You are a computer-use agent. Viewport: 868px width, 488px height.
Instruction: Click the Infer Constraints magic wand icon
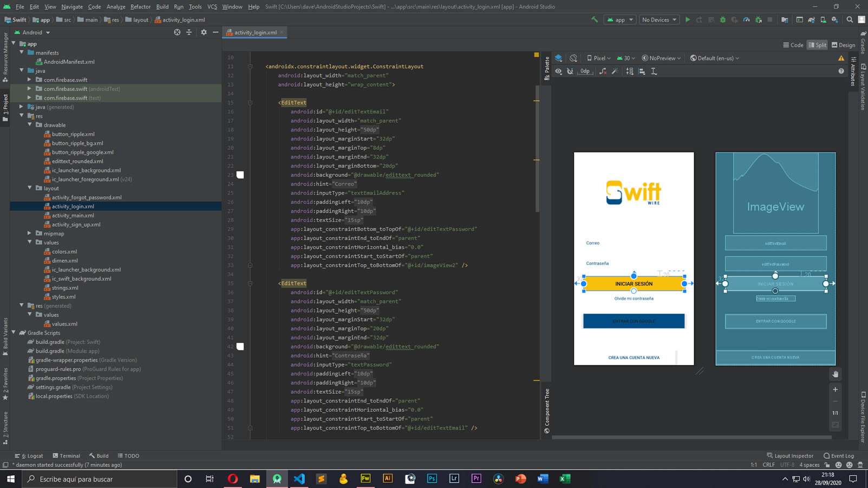pyautogui.click(x=615, y=71)
